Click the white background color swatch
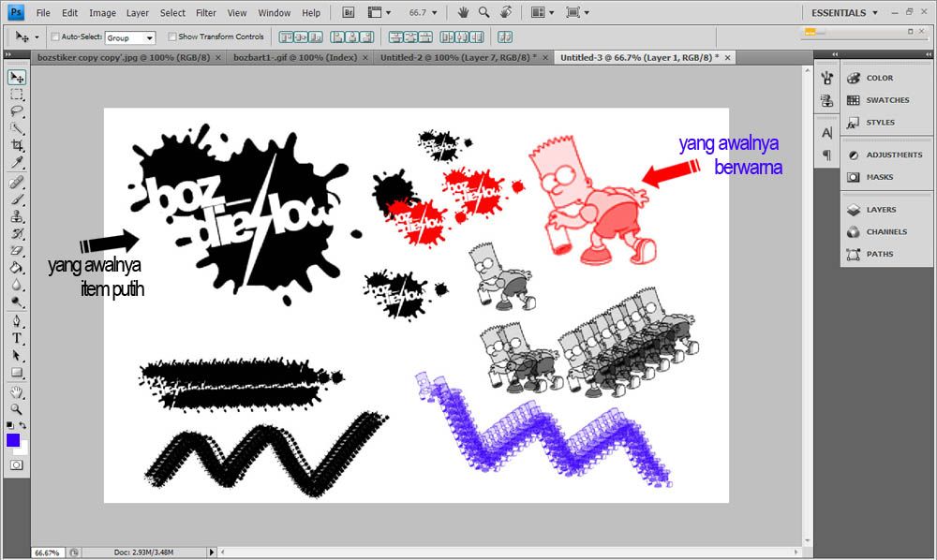937x560 pixels. [22, 449]
